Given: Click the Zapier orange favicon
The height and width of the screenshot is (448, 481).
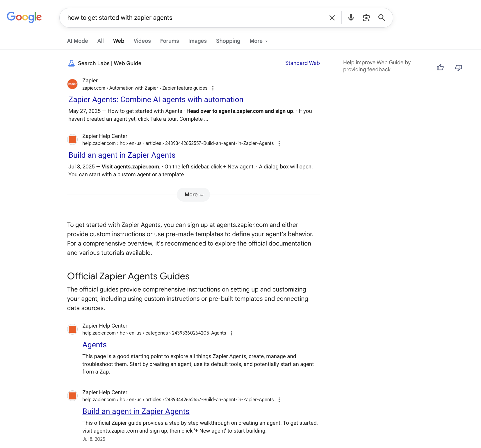Looking at the screenshot, I should point(72,84).
